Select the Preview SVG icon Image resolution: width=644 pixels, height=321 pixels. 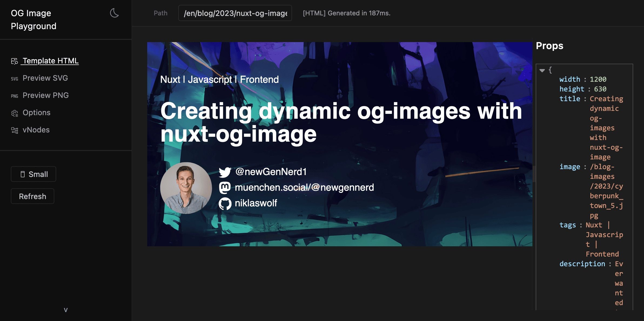coord(14,78)
